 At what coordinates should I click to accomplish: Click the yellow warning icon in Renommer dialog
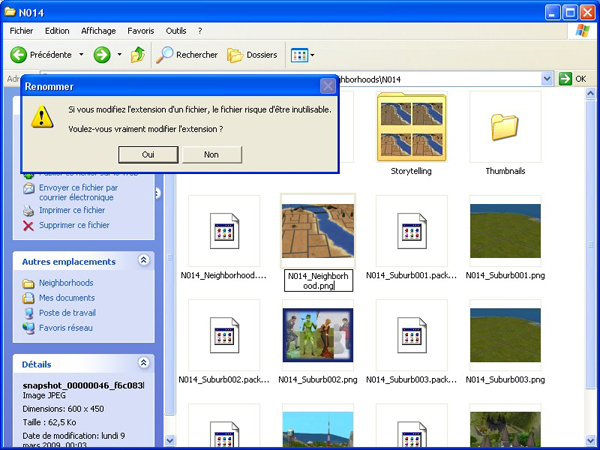[42, 117]
